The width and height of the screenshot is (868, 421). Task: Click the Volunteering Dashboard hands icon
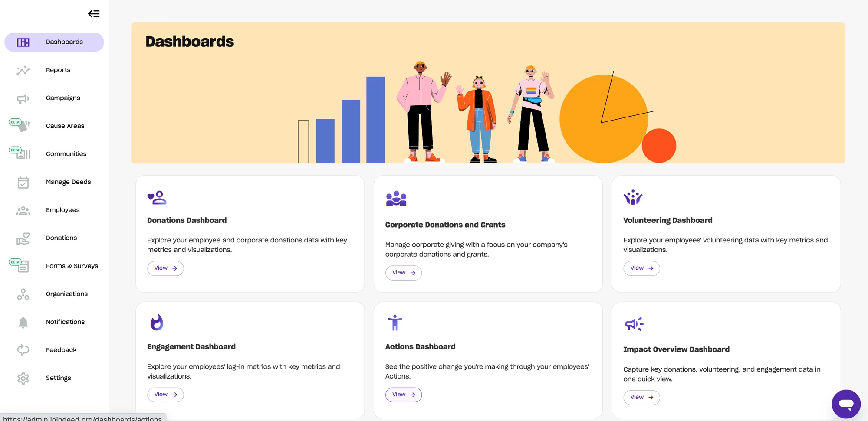(x=633, y=197)
